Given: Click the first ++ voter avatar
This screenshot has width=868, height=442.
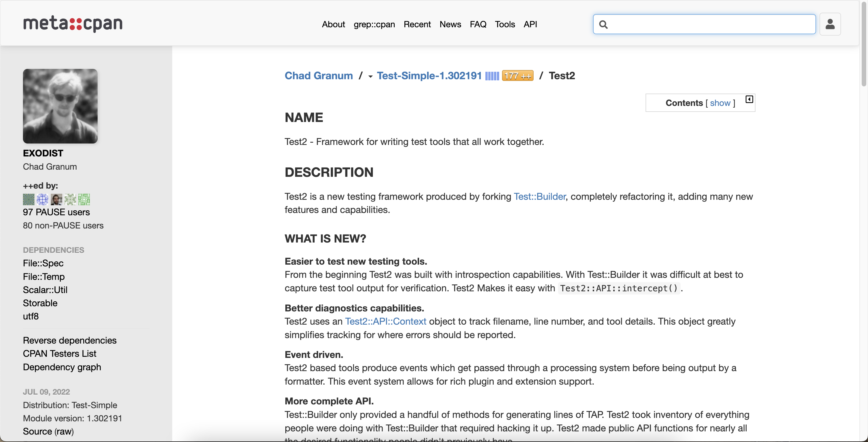Looking at the screenshot, I should click(x=29, y=199).
